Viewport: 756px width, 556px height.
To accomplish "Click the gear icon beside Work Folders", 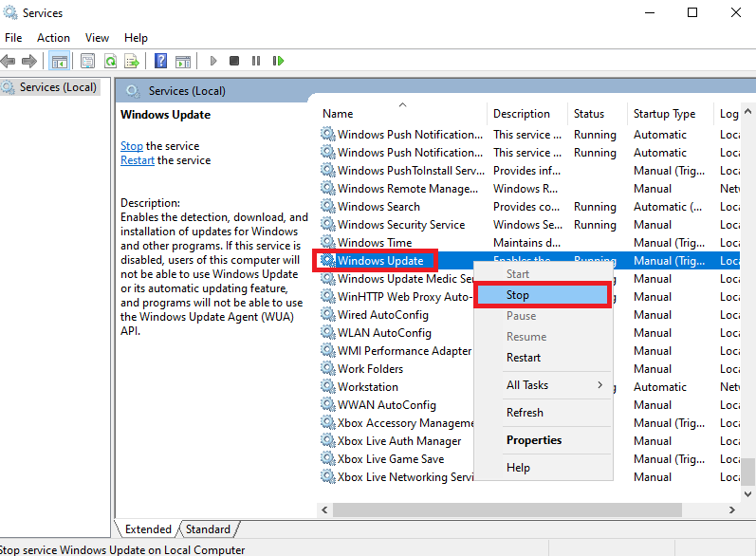I will (328, 369).
